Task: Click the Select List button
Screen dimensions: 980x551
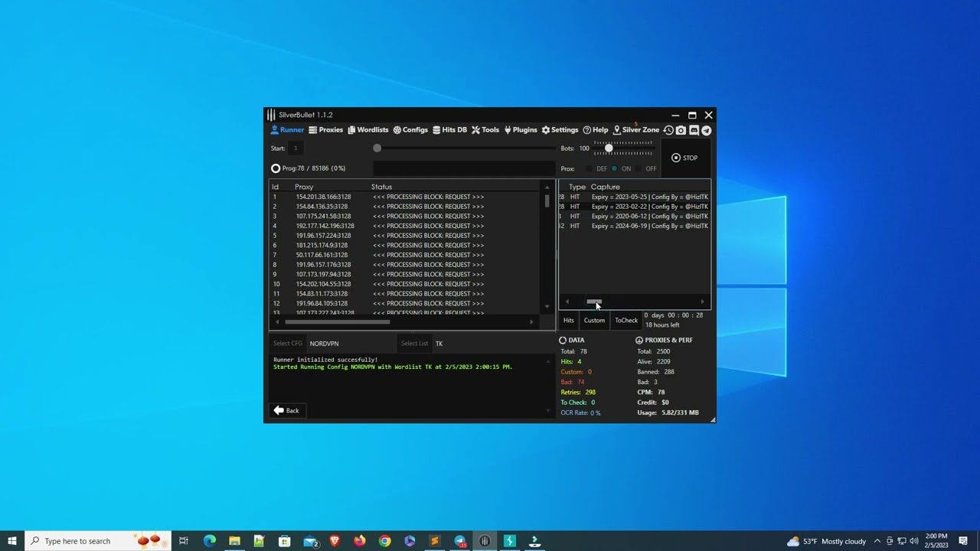Action: [x=415, y=344]
